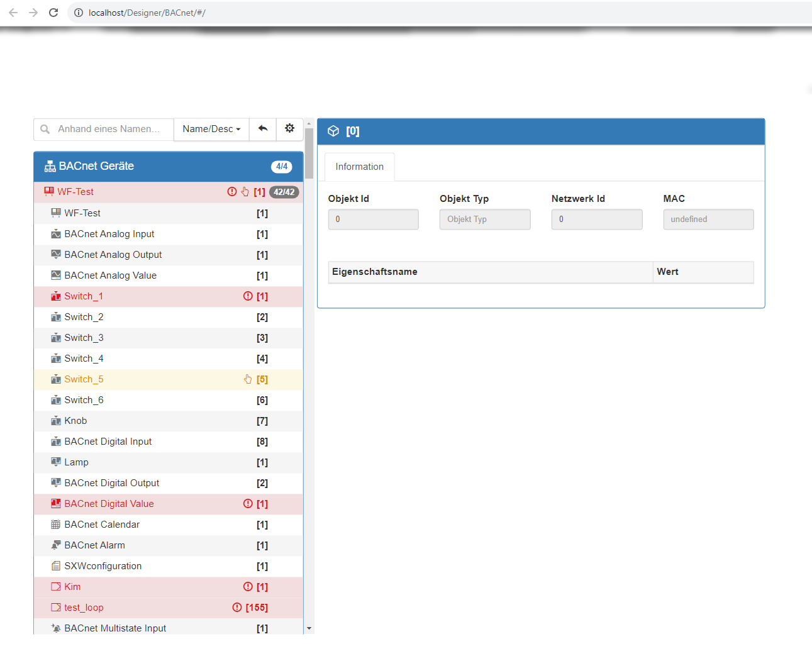
Task: Click the alert icon on Kim row
Action: click(248, 587)
